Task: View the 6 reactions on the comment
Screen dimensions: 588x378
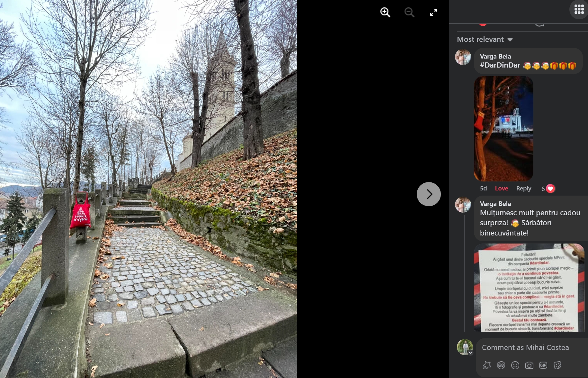Action: 548,189
